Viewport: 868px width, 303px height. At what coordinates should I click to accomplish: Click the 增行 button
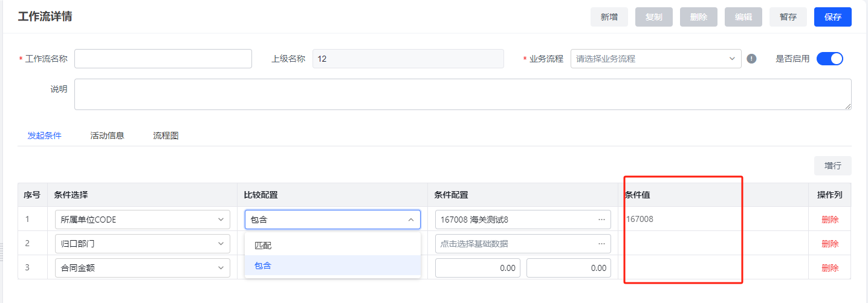(833, 165)
